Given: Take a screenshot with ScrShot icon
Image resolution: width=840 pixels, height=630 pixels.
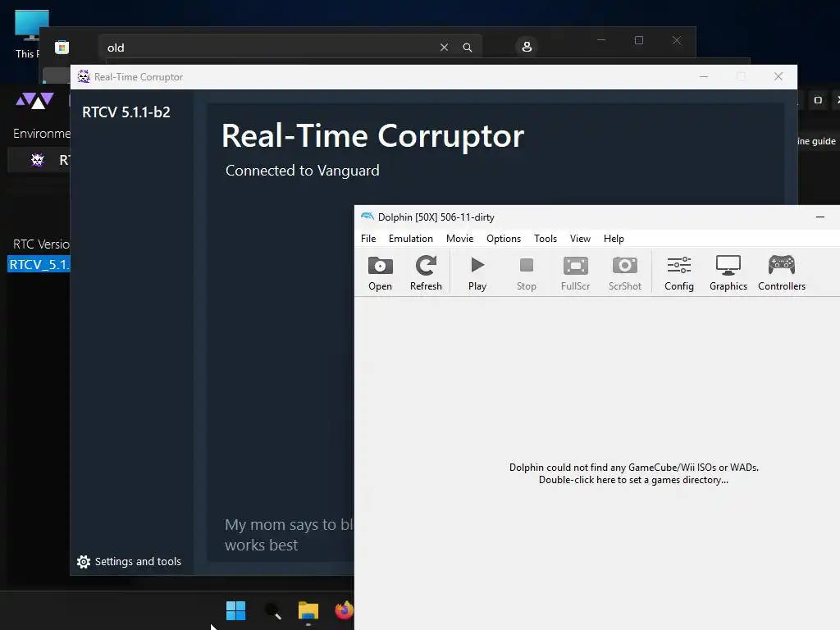Looking at the screenshot, I should (624, 273).
